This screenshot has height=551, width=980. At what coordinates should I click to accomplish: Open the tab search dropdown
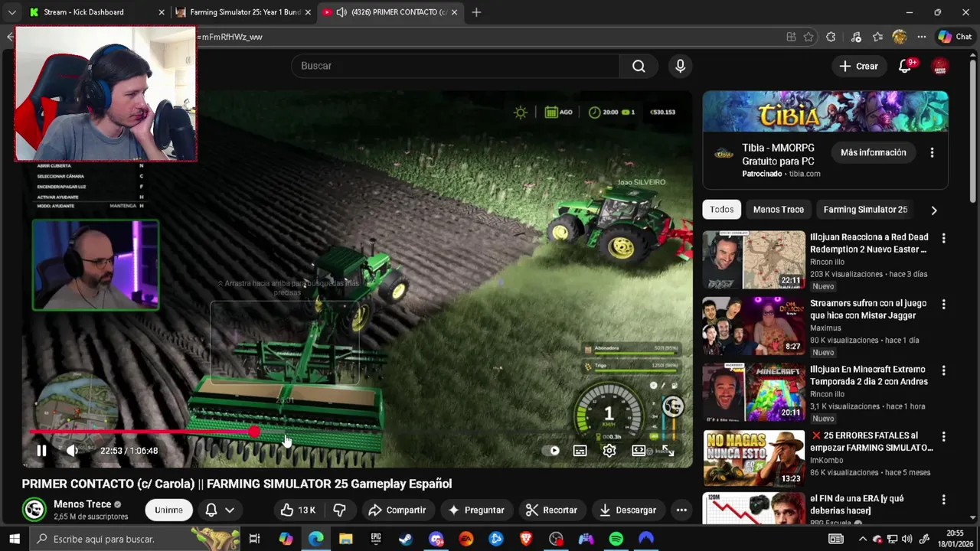click(11, 12)
